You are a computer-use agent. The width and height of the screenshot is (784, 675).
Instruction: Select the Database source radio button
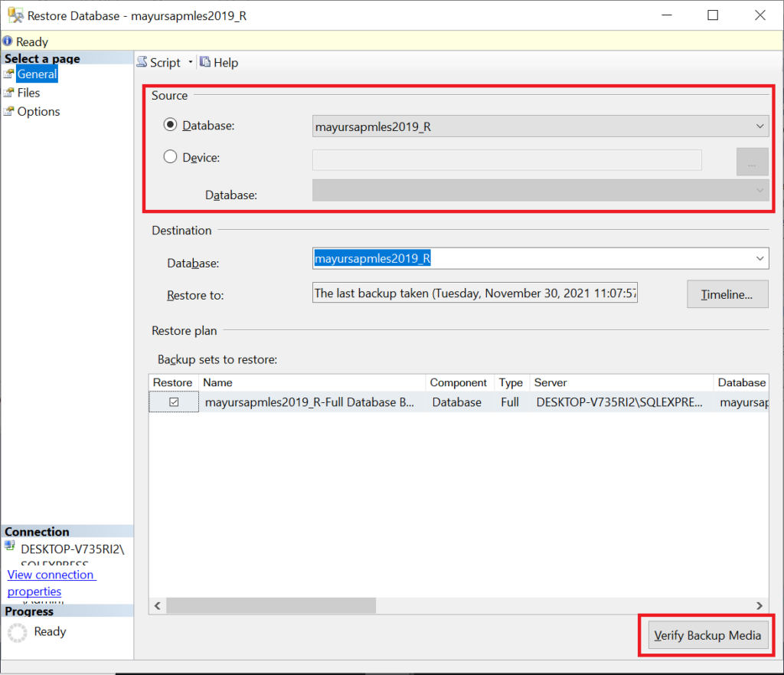[169, 125]
